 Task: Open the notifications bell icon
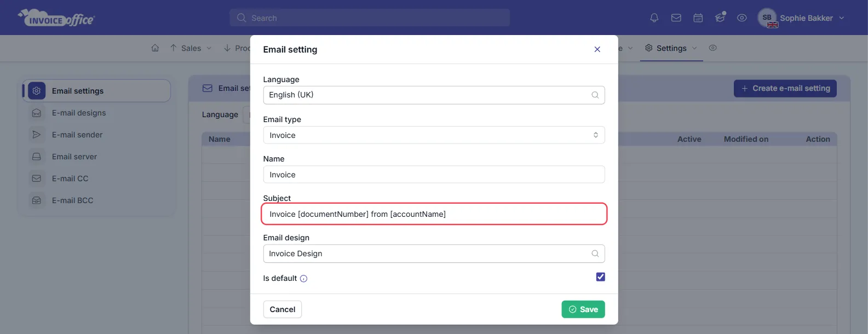click(x=654, y=18)
